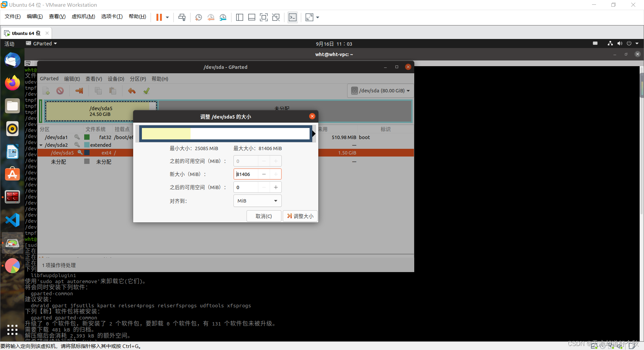Undo last operation in GParted toolbar
644x350 pixels.
click(x=132, y=91)
